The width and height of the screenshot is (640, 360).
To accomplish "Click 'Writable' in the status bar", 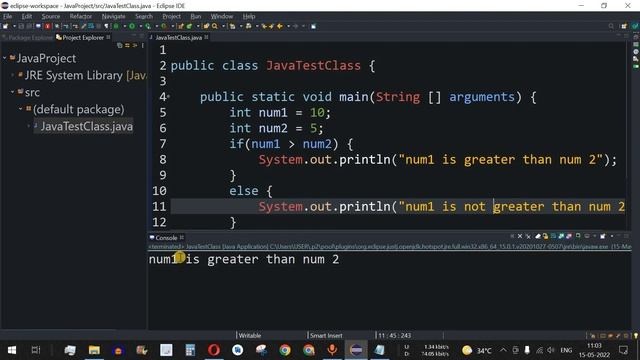I will pos(249,336).
